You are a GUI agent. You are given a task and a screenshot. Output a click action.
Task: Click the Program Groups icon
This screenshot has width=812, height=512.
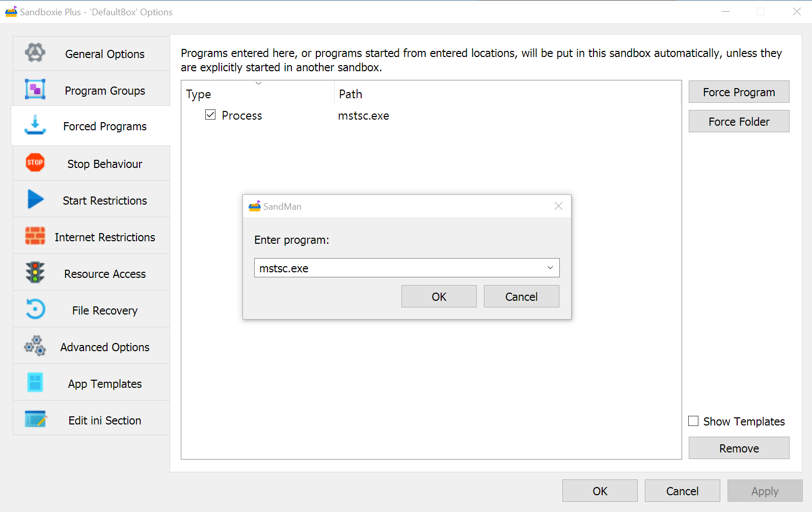click(x=35, y=90)
